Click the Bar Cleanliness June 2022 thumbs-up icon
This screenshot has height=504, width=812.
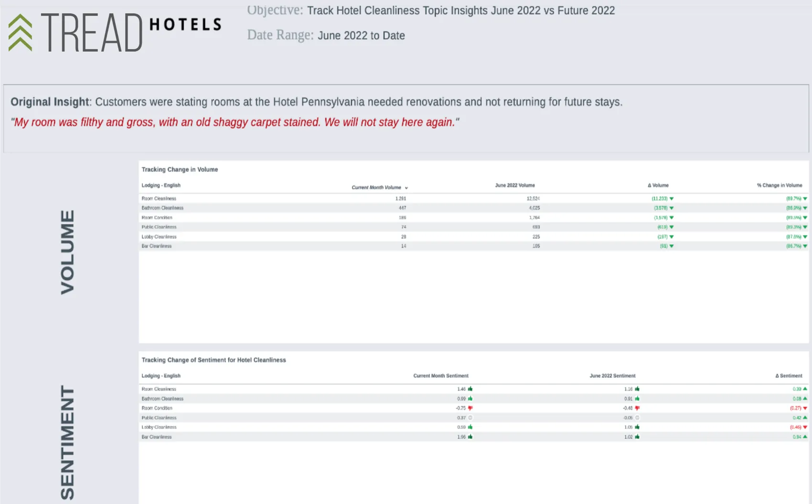[x=637, y=437]
